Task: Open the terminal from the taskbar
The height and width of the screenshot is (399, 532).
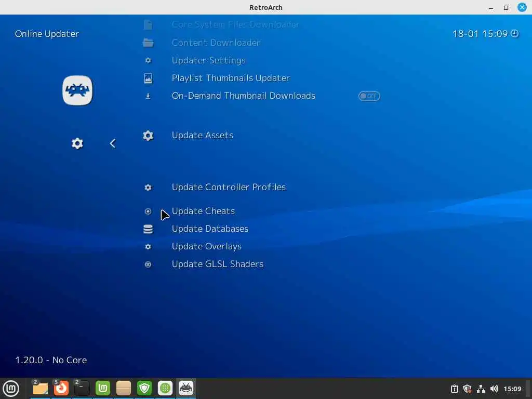Action: pyautogui.click(x=82, y=388)
